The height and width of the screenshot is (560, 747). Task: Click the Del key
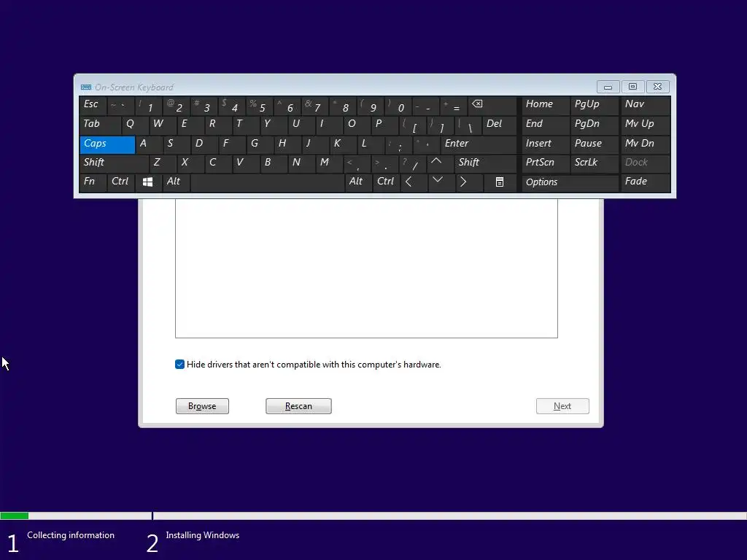(500, 125)
